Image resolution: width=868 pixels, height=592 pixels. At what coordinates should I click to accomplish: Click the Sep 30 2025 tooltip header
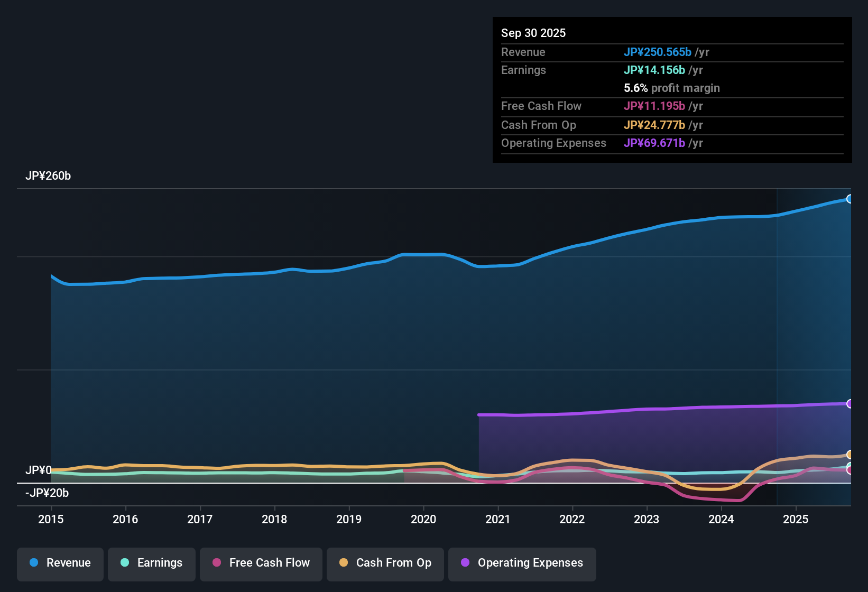tap(533, 33)
